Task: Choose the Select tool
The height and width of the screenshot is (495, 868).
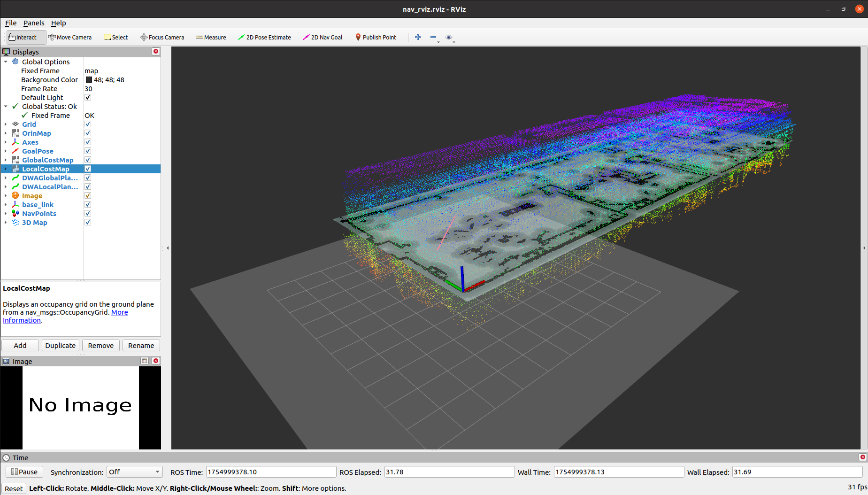Action: pyautogui.click(x=115, y=37)
